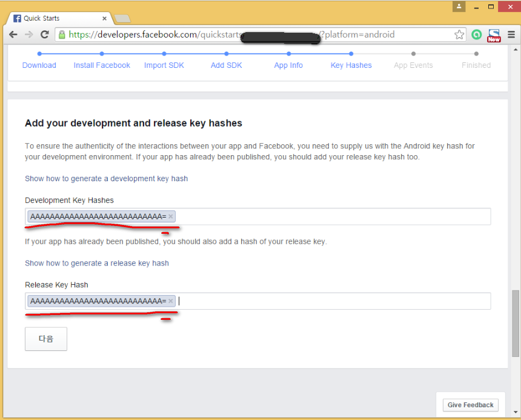Screen dimensions: 521x420
Task: Click the Download progress dot
Action: coord(39,53)
